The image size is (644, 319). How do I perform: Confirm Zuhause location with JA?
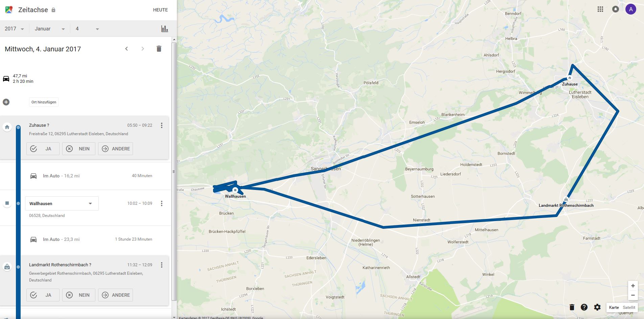43,149
